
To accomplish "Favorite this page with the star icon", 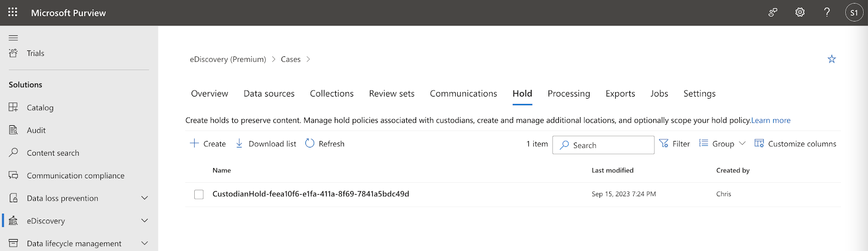I will 832,59.
